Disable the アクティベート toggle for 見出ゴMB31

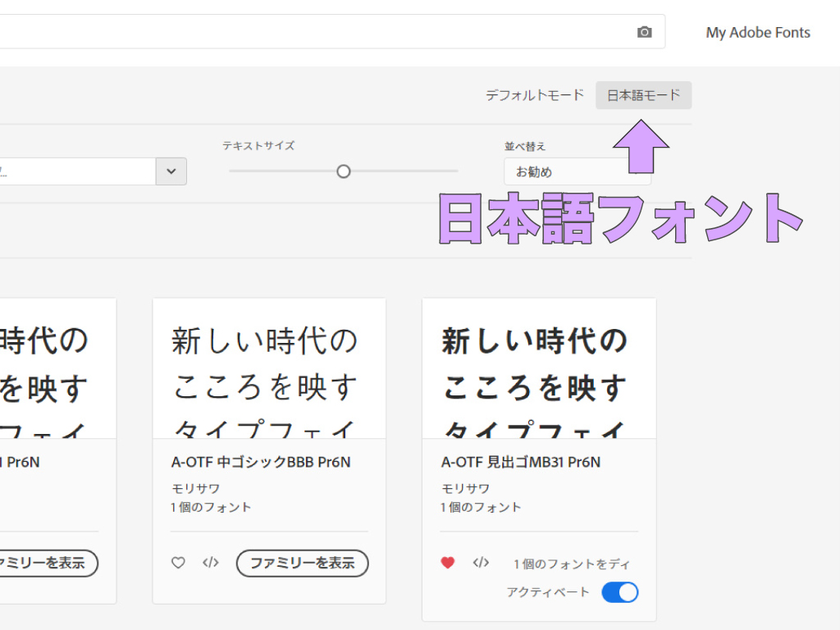coord(619,592)
